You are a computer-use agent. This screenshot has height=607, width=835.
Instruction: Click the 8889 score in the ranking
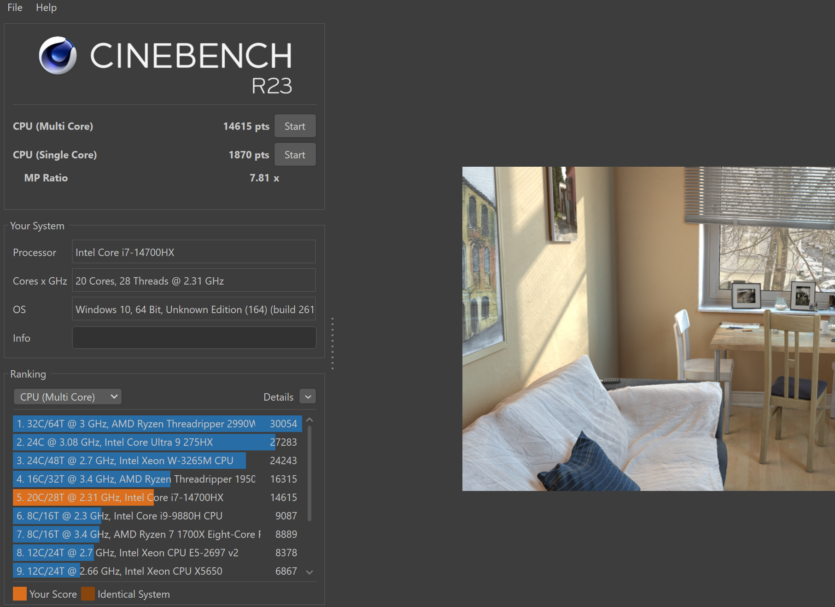coord(286,534)
